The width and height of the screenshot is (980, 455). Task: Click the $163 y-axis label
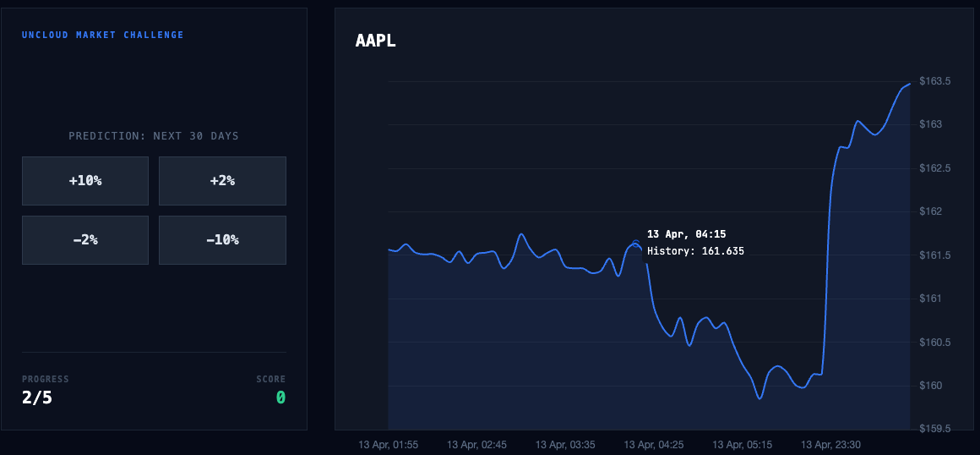(x=931, y=124)
